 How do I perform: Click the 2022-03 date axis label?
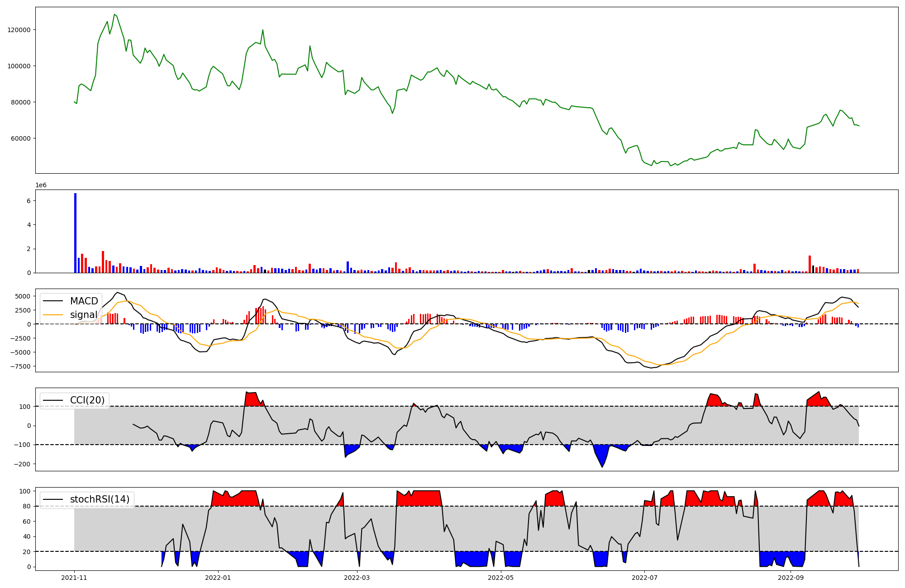357,578
